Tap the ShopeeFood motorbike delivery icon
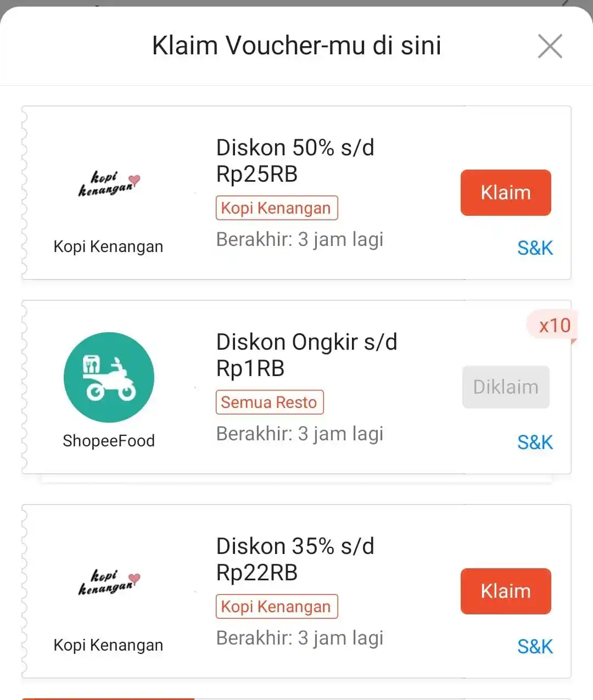This screenshot has height=700, width=593. pos(109,377)
